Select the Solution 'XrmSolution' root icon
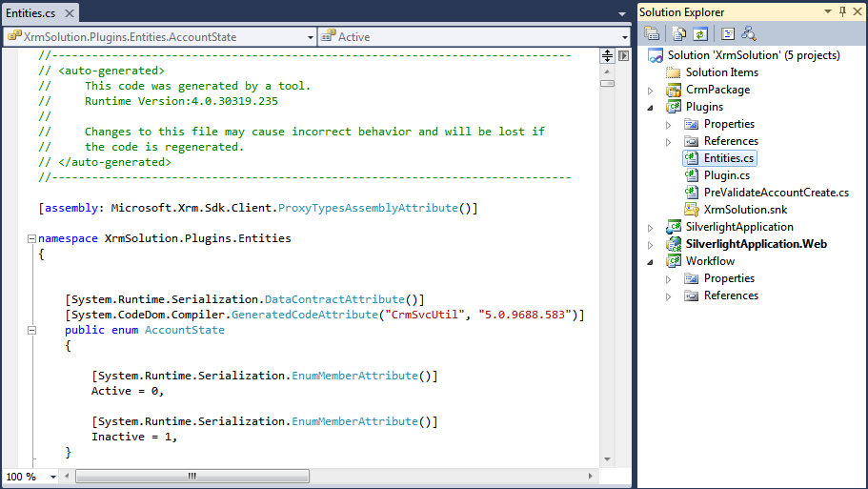Viewport: 868px width, 489px height. coord(656,55)
